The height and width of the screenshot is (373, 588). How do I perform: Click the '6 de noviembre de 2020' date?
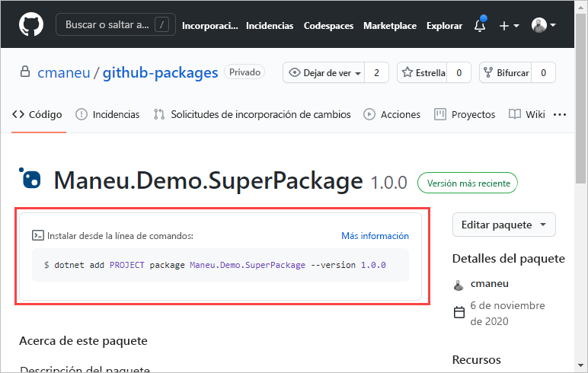pyautogui.click(x=507, y=314)
